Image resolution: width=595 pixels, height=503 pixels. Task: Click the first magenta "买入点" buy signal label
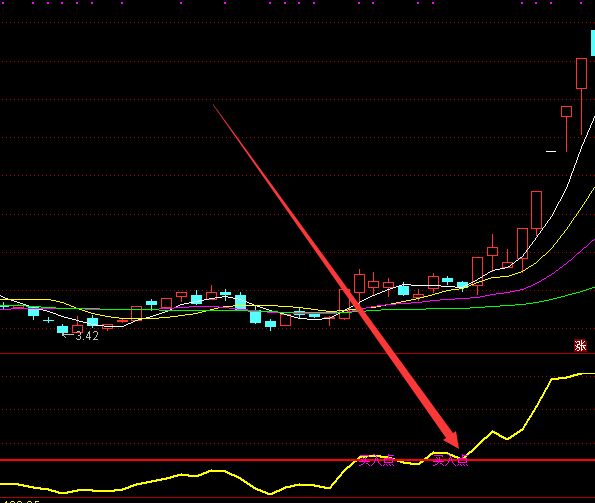tap(376, 461)
